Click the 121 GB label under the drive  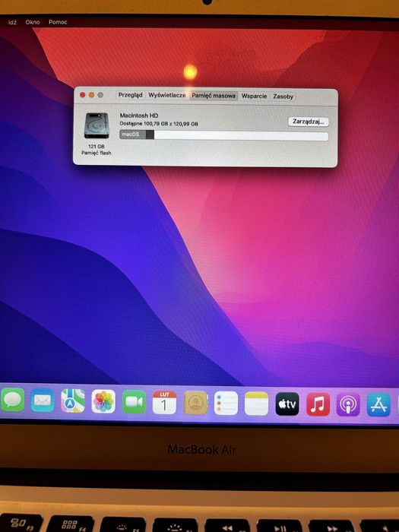97,147
